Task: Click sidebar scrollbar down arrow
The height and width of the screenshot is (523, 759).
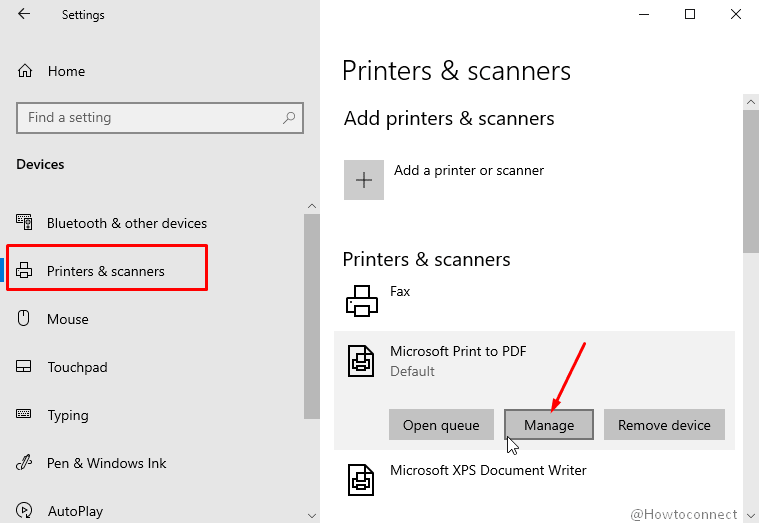Action: pos(312,515)
